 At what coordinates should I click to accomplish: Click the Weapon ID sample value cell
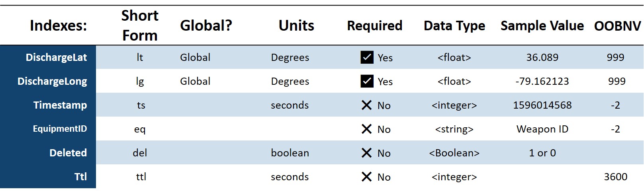542,129
